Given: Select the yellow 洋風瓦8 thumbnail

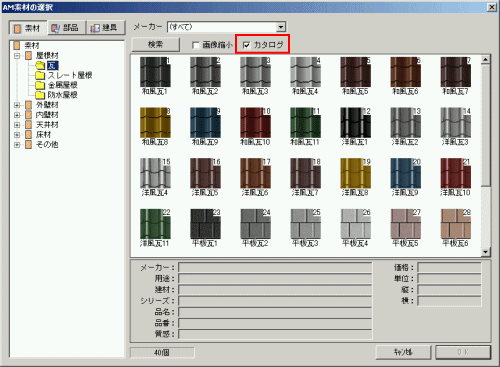Looking at the screenshot, I should (355, 173).
